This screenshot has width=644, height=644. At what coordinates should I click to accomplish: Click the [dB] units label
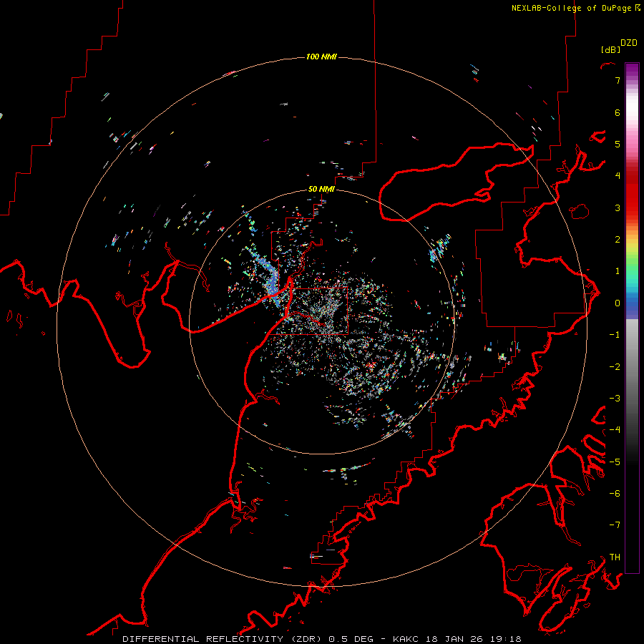pyautogui.click(x=610, y=49)
